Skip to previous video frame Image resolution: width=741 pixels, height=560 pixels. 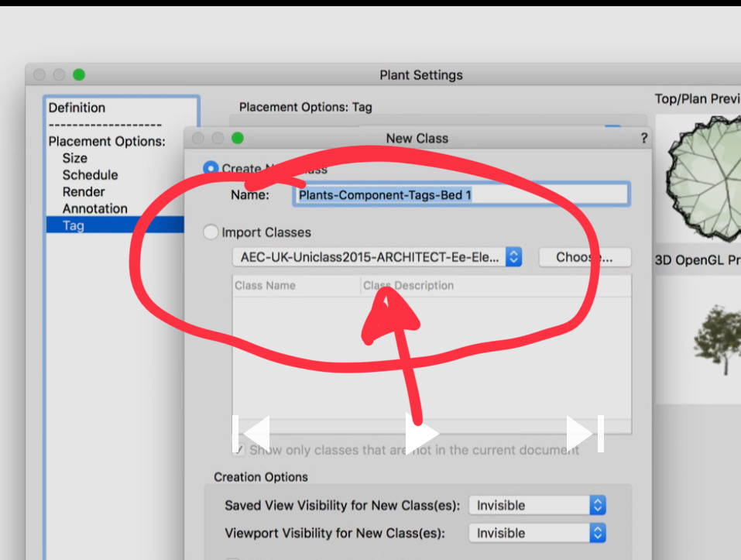click(252, 434)
